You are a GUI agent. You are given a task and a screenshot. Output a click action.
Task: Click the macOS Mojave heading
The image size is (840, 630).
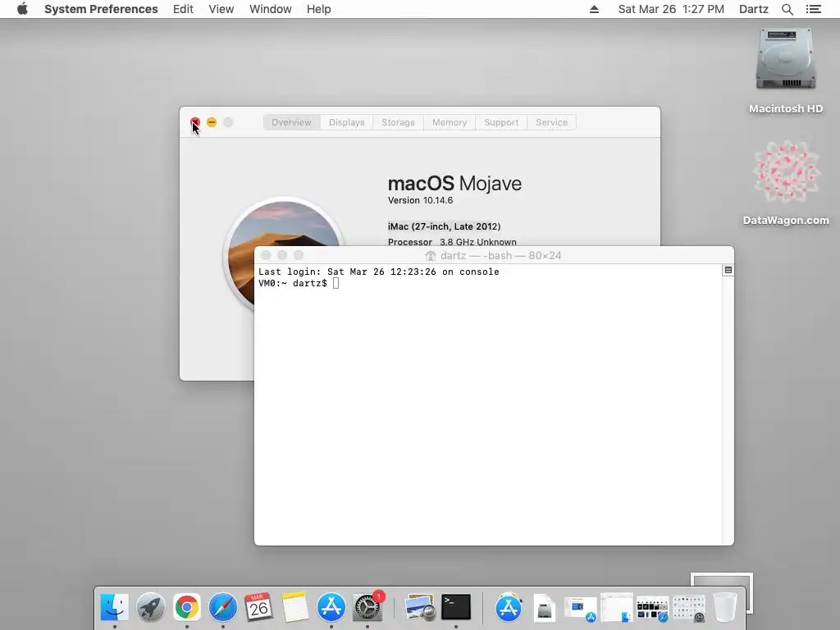[454, 184]
